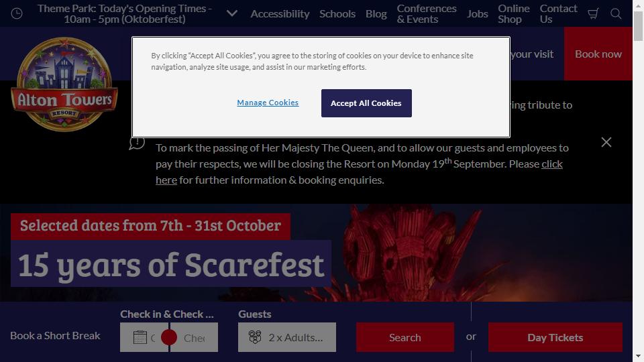Click the clock icon beside opening times
The image size is (644, 362).
tap(16, 13)
